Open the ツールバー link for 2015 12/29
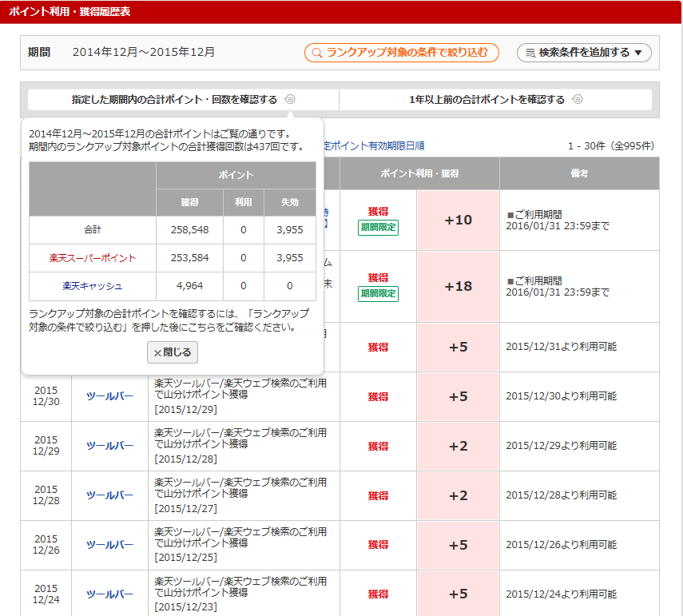The image size is (683, 616). coord(109,446)
